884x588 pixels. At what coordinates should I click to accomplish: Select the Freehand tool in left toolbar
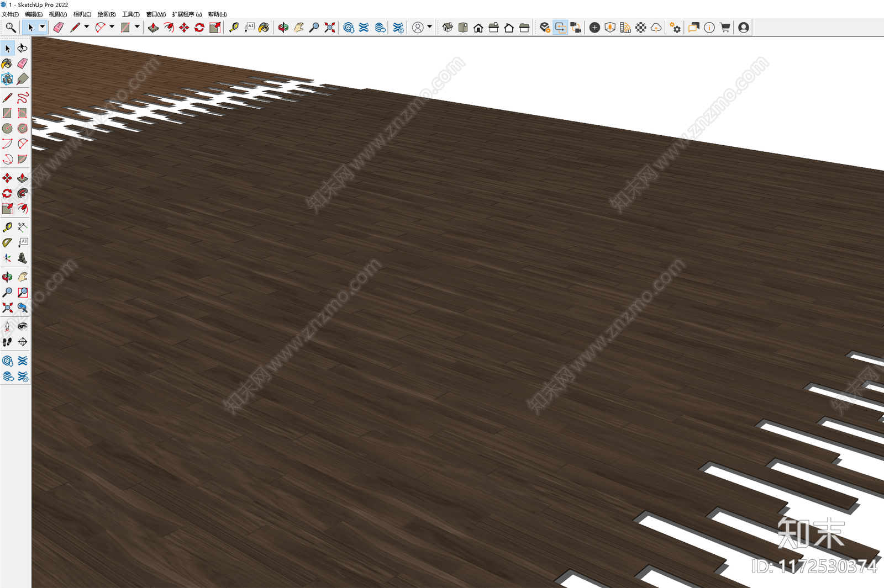[23, 98]
